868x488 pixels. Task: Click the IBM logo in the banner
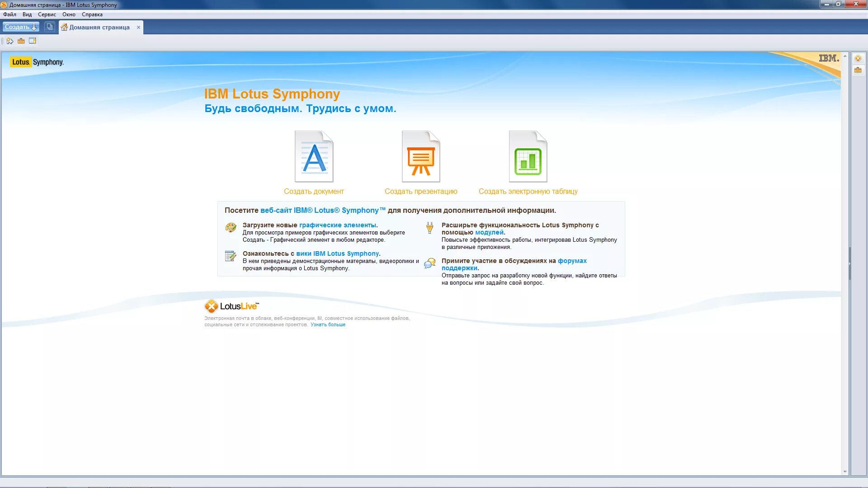pyautogui.click(x=829, y=58)
